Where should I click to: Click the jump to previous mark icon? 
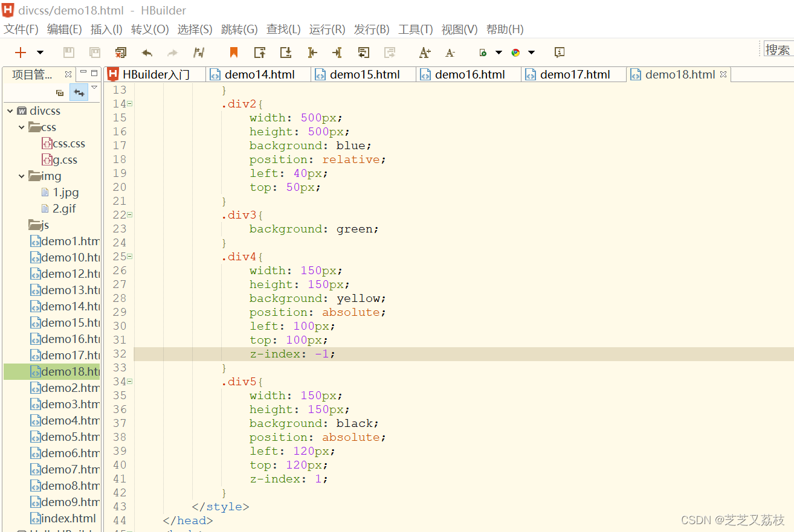[x=260, y=53]
